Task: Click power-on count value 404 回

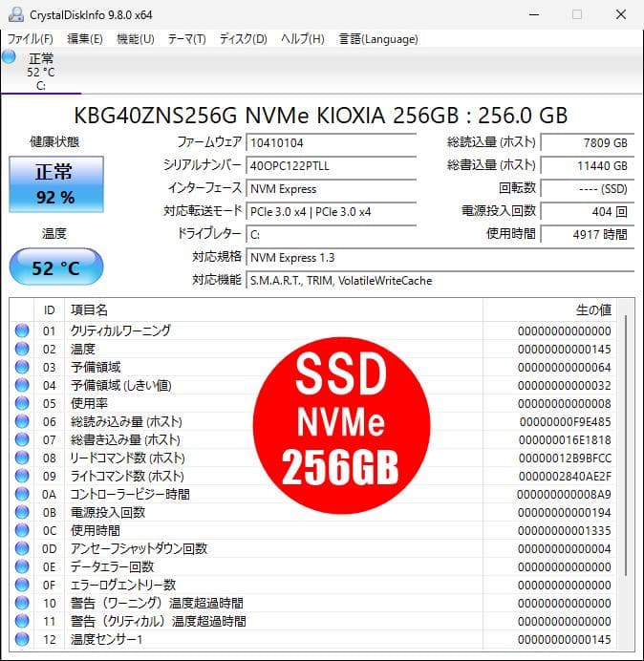Action: pos(588,212)
